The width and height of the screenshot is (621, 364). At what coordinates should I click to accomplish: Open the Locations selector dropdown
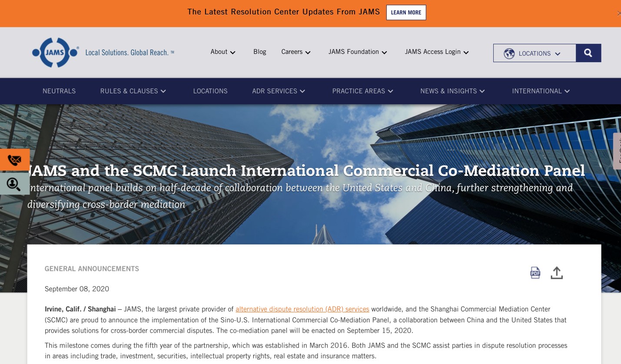click(535, 53)
